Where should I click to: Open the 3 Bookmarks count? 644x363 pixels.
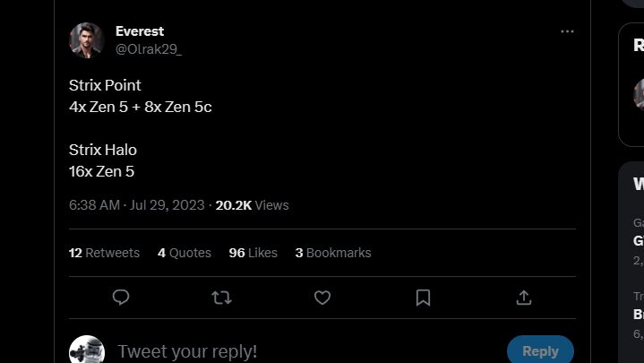click(x=332, y=253)
